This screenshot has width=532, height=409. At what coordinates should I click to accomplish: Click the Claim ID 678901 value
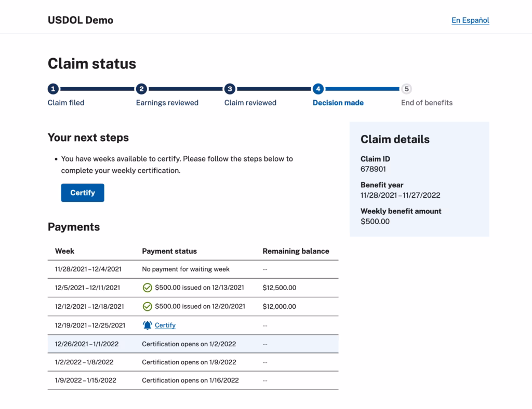click(373, 169)
